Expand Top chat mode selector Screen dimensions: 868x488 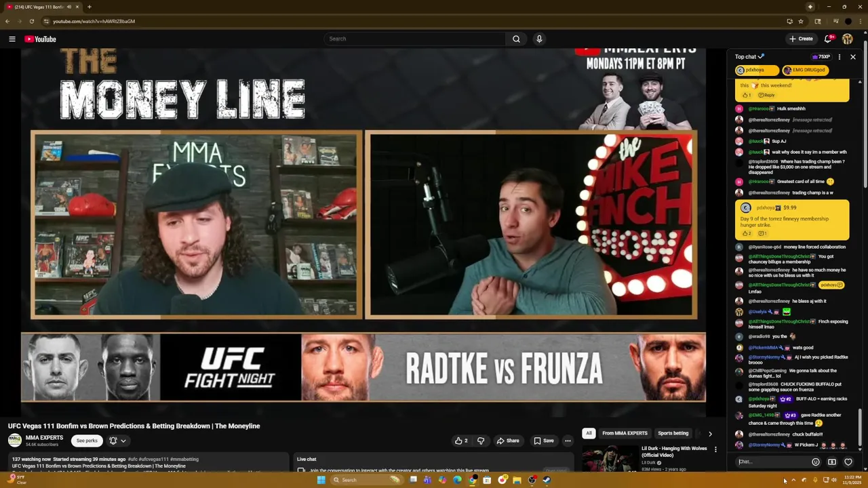point(750,57)
